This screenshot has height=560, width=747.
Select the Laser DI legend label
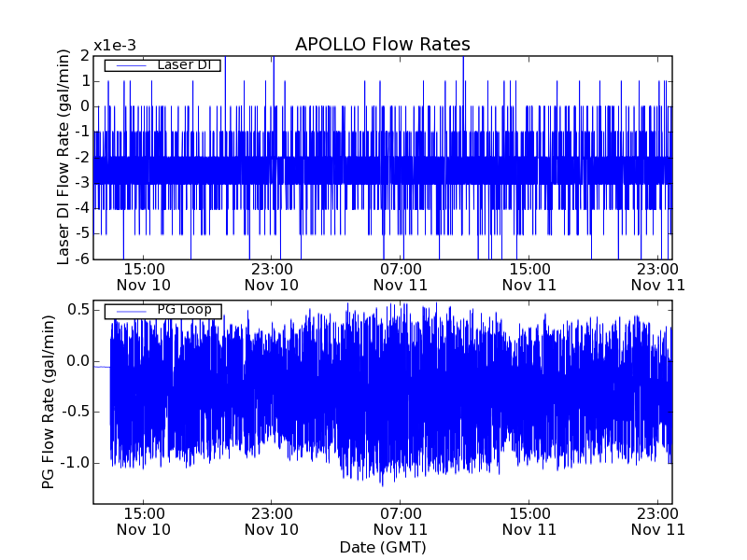pyautogui.click(x=184, y=64)
